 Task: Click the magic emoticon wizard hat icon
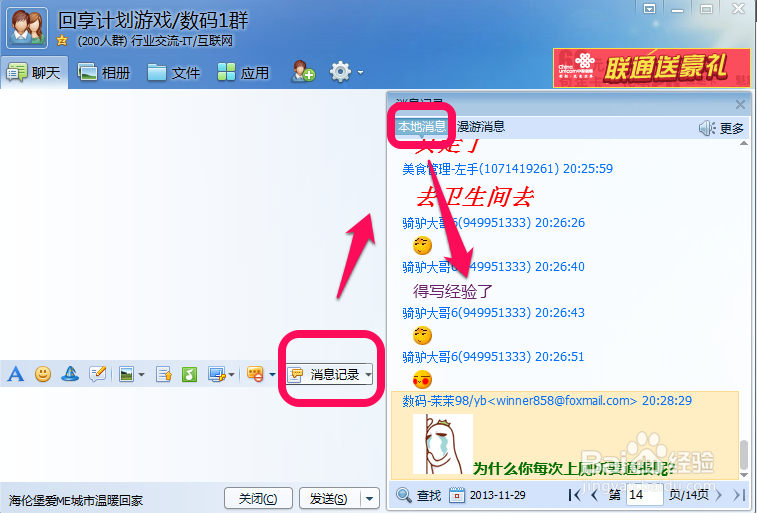pos(70,374)
